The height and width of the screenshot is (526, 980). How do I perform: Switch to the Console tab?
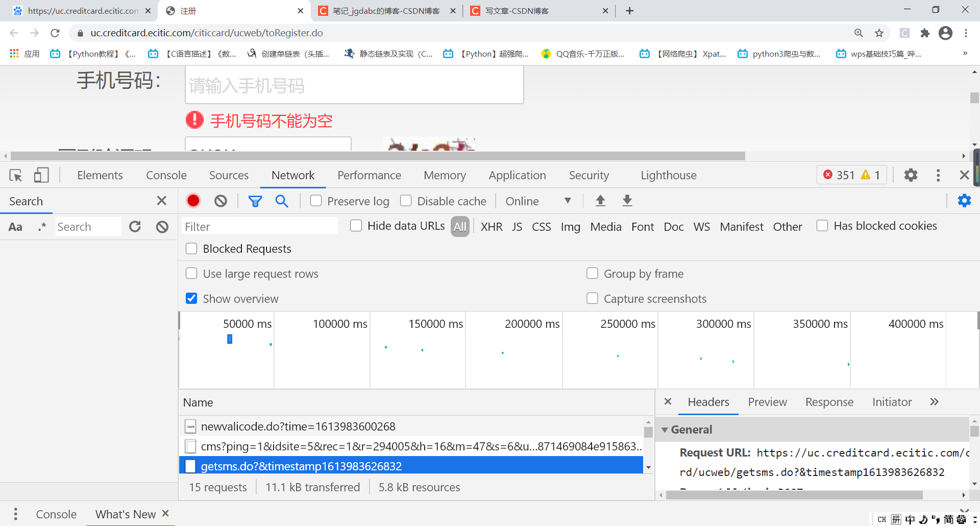pos(166,175)
